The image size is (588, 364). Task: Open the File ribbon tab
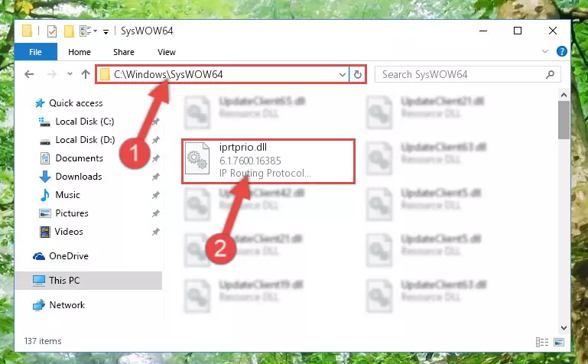click(x=36, y=52)
